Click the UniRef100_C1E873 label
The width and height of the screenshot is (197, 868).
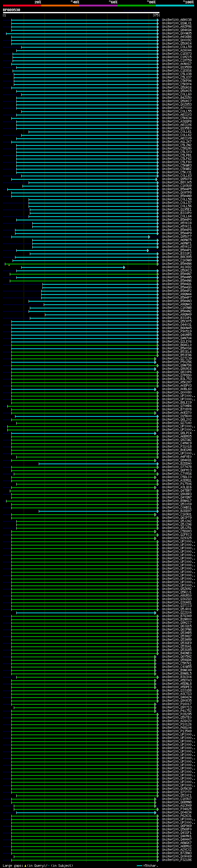[177, 54]
